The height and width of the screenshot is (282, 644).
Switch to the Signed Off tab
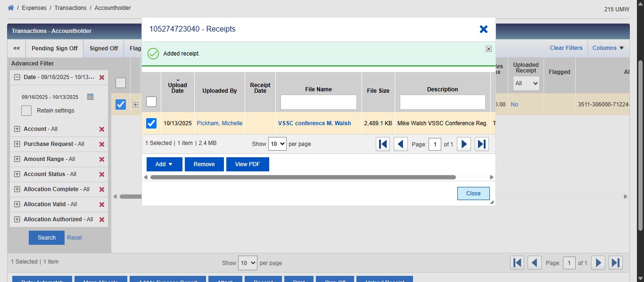[x=104, y=48]
